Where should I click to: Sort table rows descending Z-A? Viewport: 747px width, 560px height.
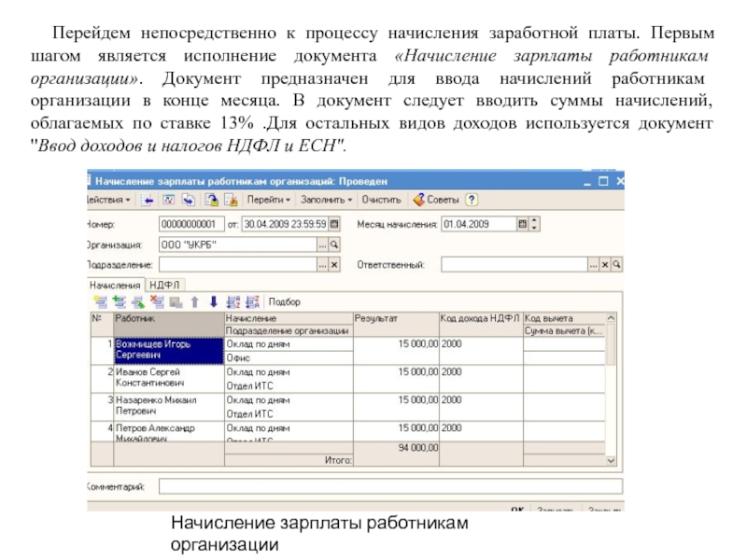(x=252, y=301)
